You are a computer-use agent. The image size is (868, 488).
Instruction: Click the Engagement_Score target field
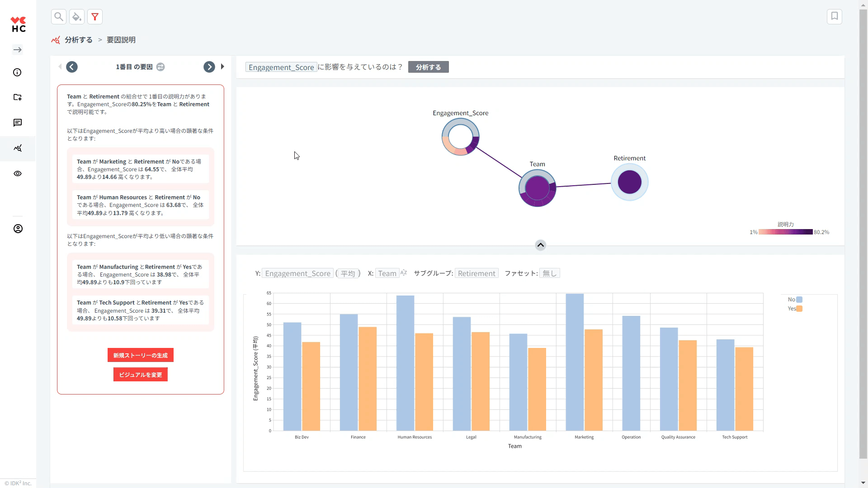(x=281, y=67)
